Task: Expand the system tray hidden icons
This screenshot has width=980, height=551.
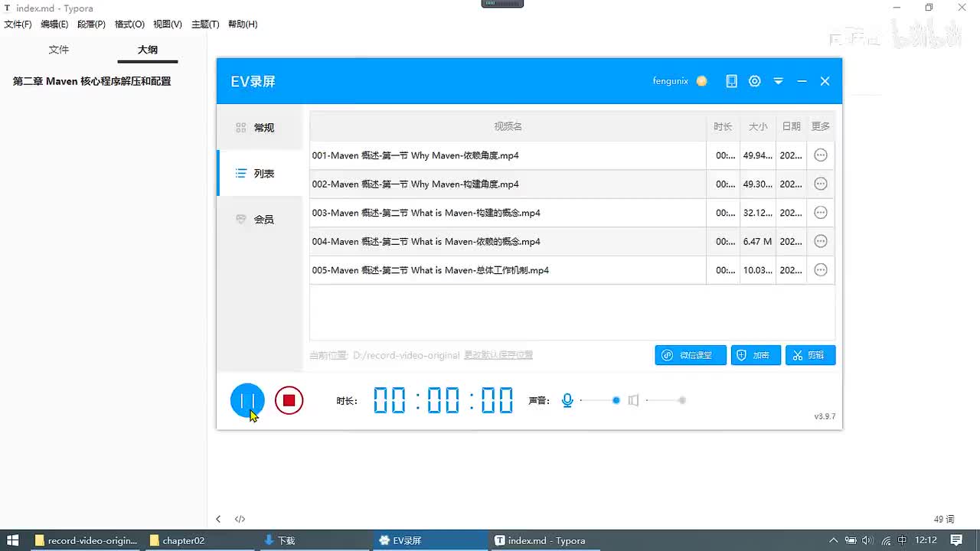Action: 833,540
